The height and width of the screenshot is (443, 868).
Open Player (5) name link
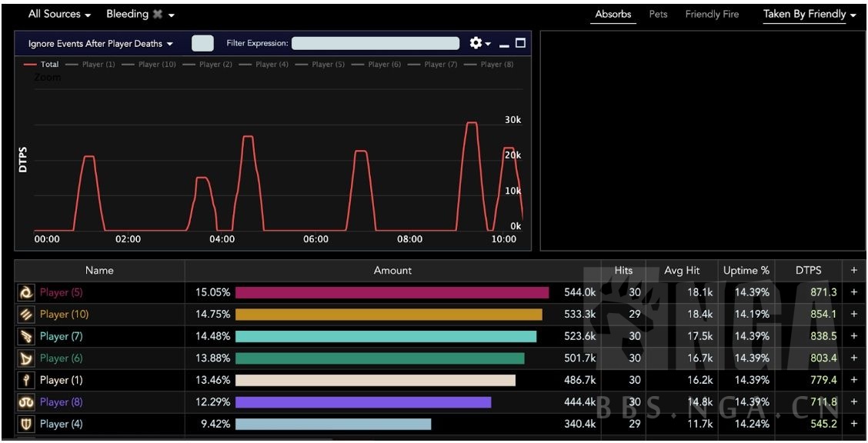[x=61, y=292]
